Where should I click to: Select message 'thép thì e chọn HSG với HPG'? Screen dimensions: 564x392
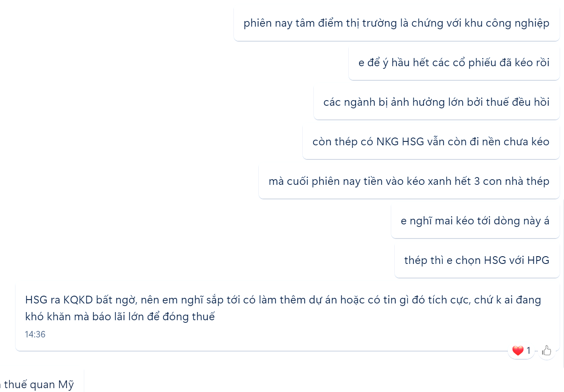(x=477, y=260)
